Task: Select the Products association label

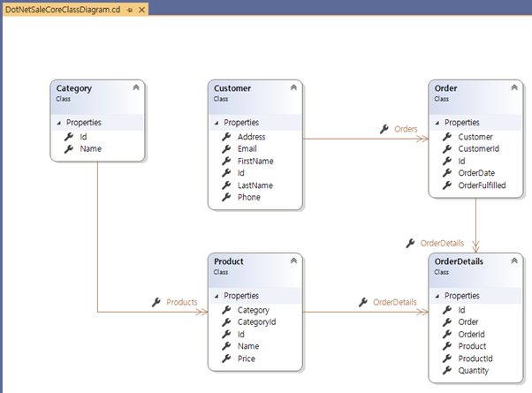Action: tap(181, 302)
